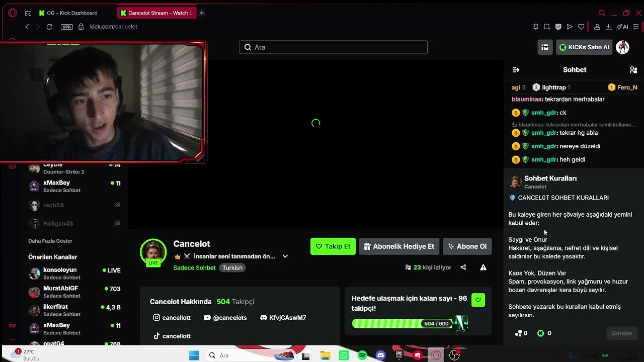Screen dimensions: 644x362
Task: Open the browser tab search magnifier
Action: 602,13
